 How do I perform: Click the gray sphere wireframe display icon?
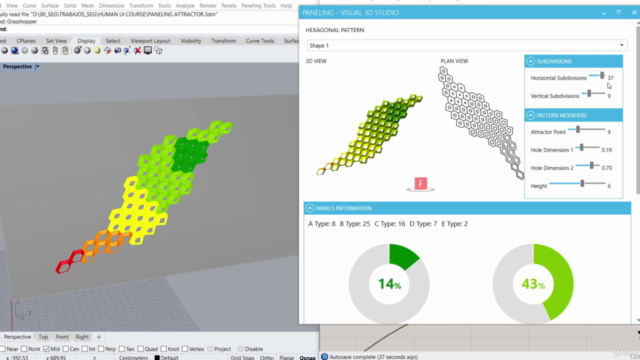4,51
